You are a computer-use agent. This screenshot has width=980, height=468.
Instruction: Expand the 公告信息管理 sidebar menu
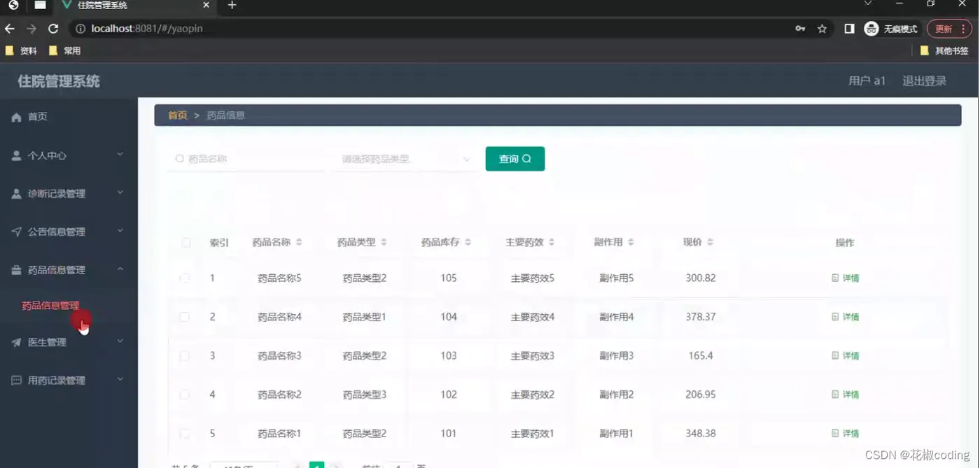pos(120,231)
